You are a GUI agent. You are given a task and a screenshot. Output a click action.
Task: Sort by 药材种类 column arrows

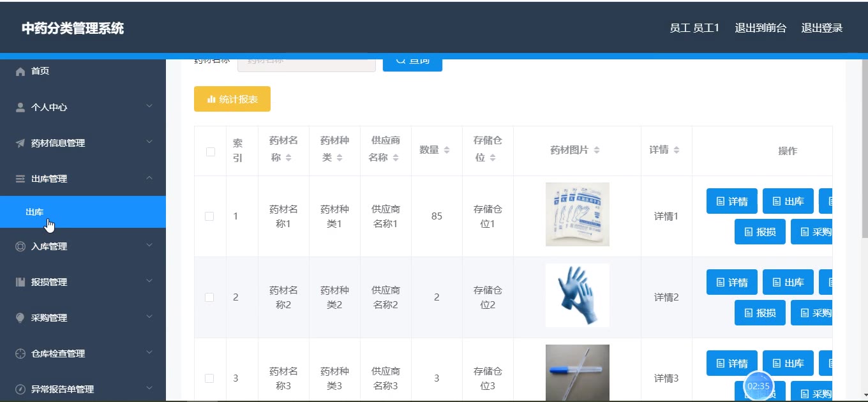pyautogui.click(x=340, y=158)
